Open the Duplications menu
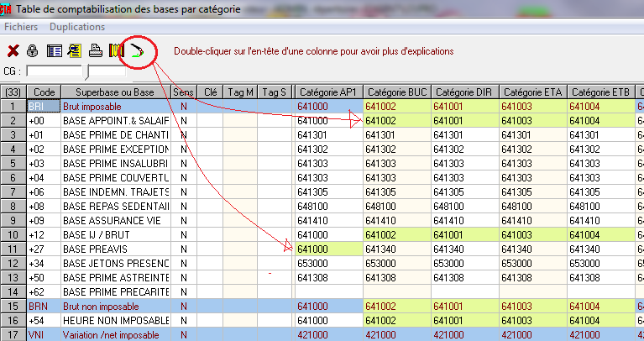The image size is (644, 341). 77,27
